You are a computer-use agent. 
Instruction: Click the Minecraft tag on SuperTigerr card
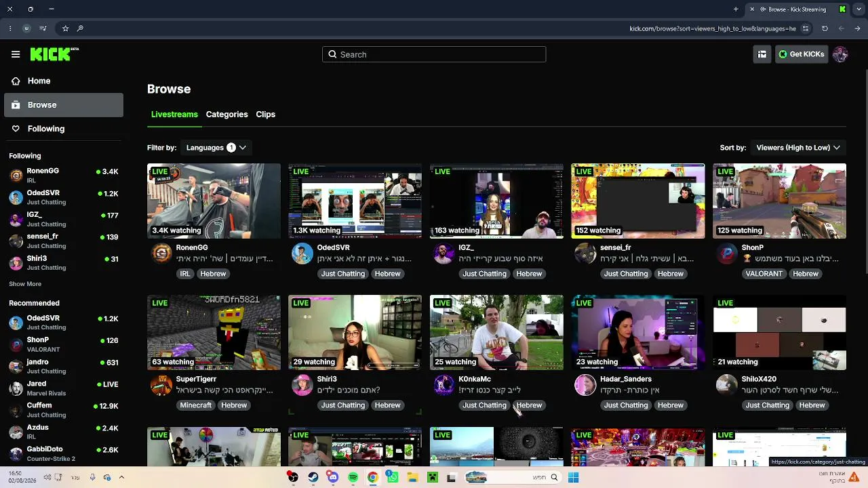[195, 405]
